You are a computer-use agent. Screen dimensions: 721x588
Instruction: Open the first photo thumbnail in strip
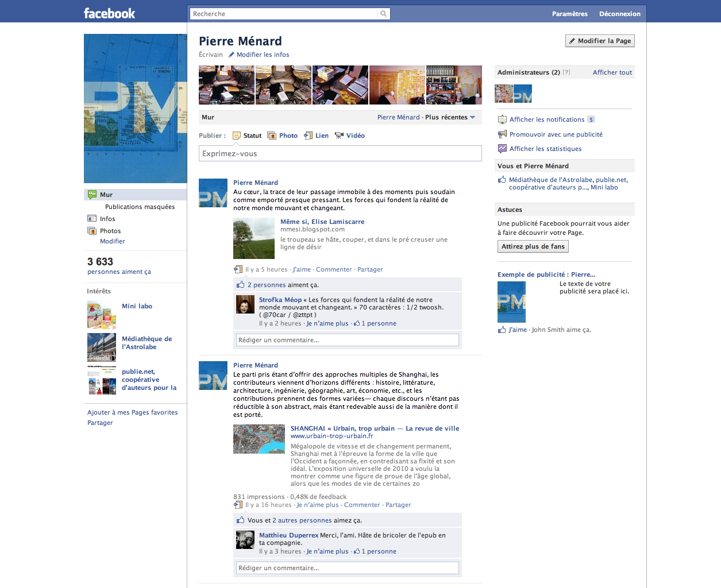pyautogui.click(x=226, y=85)
